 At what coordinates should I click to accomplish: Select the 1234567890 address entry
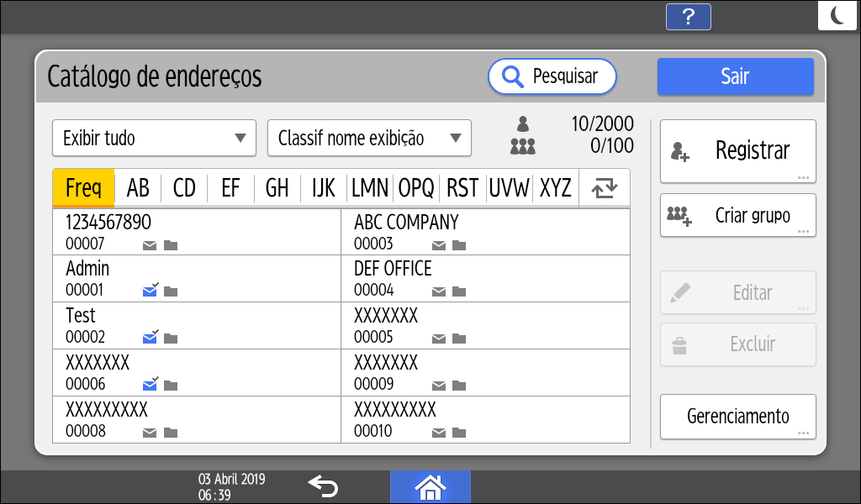196,232
